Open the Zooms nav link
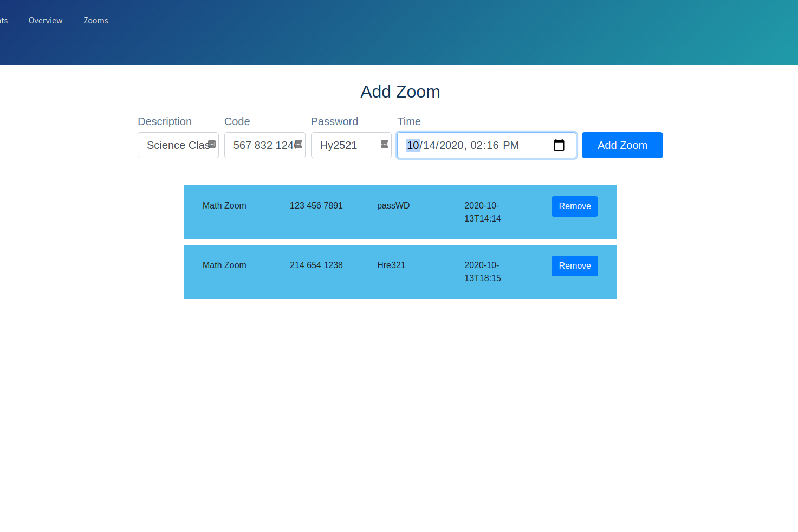The height and width of the screenshot is (532, 798). tap(96, 21)
